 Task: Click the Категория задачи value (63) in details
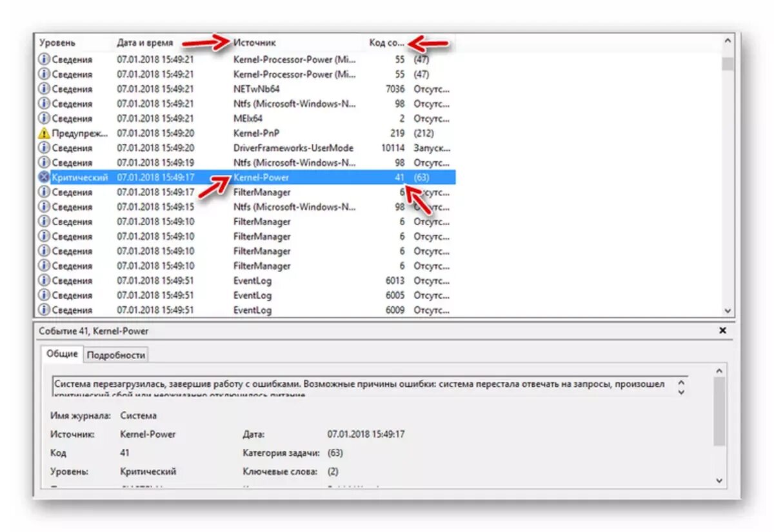tap(335, 453)
